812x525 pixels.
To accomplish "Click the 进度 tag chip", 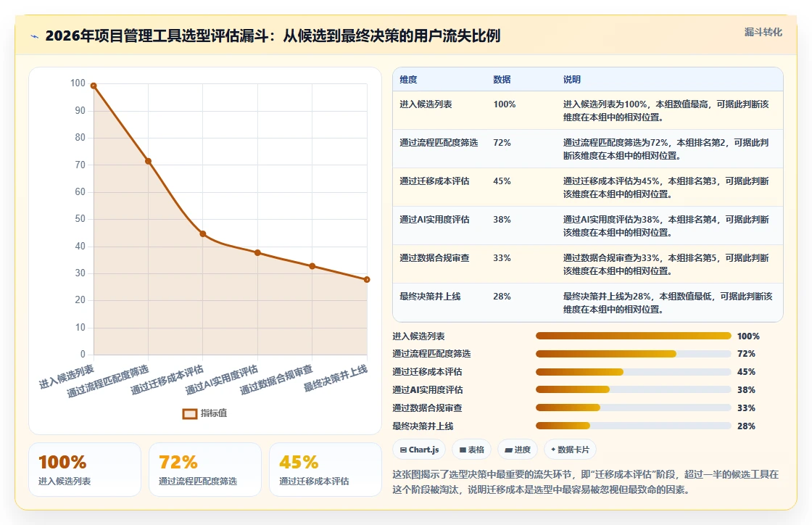I will point(518,450).
